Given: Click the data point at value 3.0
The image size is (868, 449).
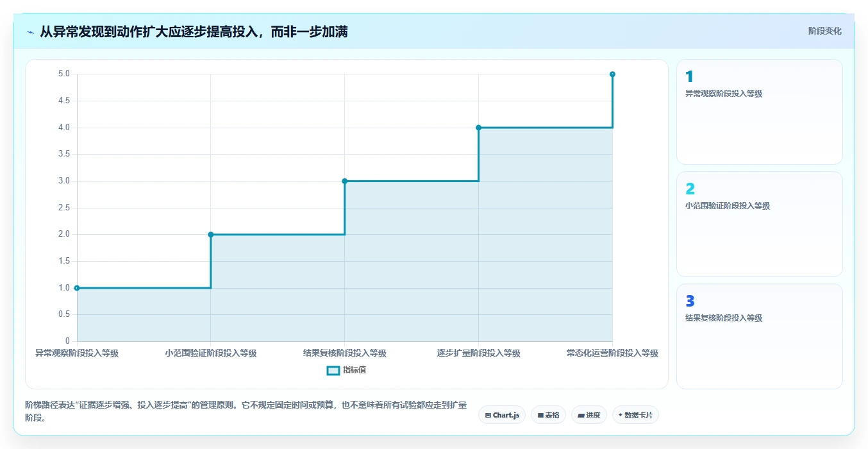Looking at the screenshot, I should tap(345, 181).
